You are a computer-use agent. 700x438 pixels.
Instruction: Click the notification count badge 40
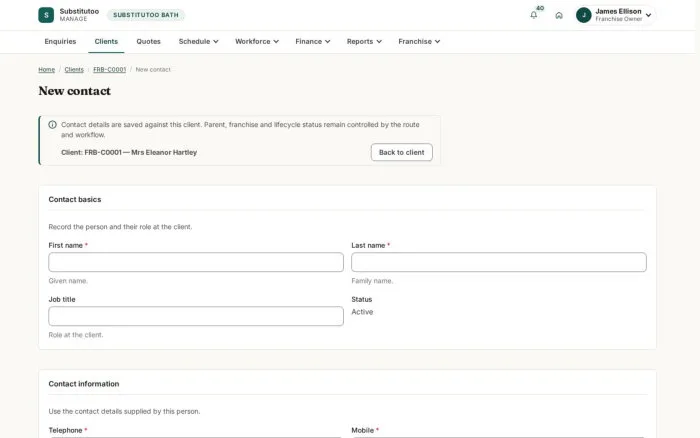[x=540, y=8]
